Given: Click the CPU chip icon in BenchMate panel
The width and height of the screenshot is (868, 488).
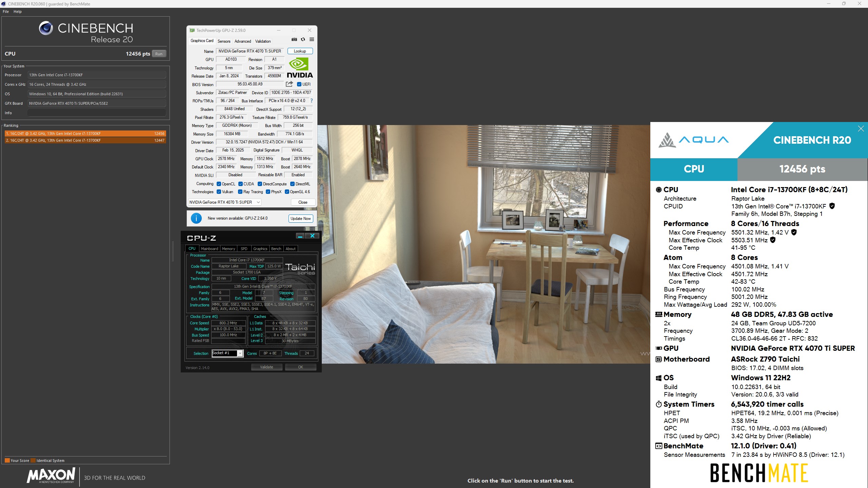Looking at the screenshot, I should (659, 190).
